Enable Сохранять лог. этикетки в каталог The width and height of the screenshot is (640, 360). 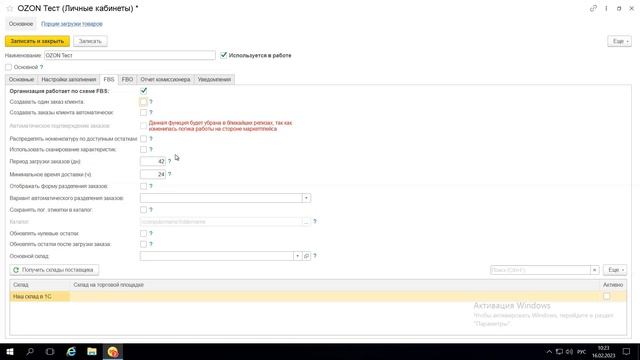[x=143, y=210]
